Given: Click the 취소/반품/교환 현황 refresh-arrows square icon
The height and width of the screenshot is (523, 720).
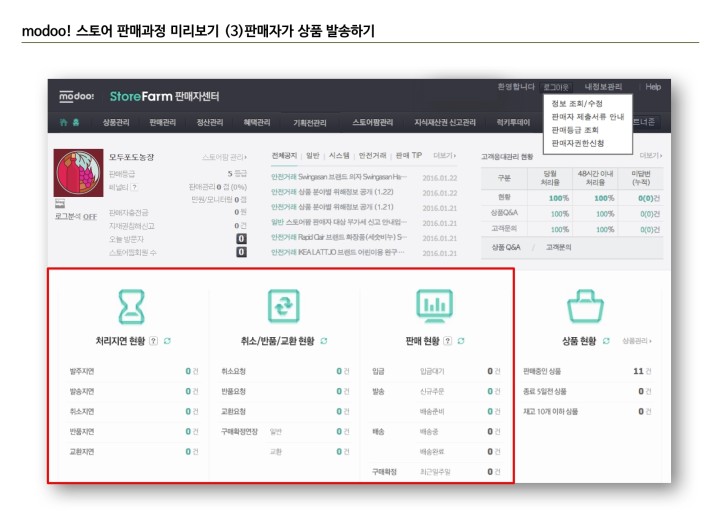Looking at the screenshot, I should click(x=284, y=306).
